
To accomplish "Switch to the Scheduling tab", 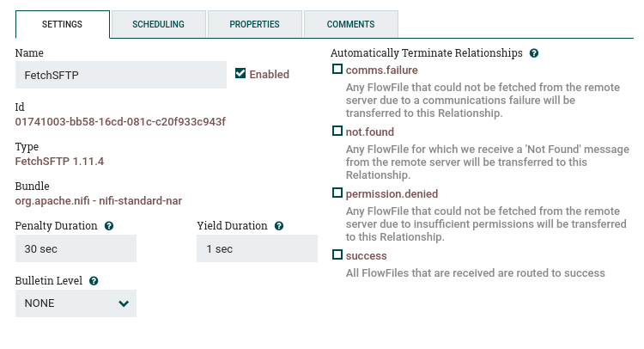I will 158,24.
